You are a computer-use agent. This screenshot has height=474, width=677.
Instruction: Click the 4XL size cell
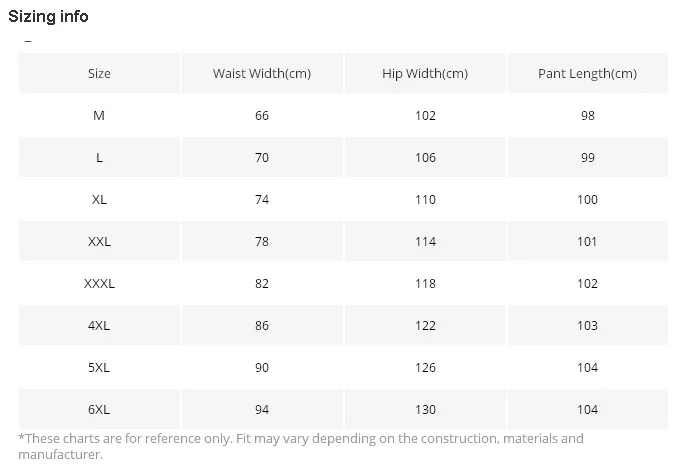tap(99, 325)
